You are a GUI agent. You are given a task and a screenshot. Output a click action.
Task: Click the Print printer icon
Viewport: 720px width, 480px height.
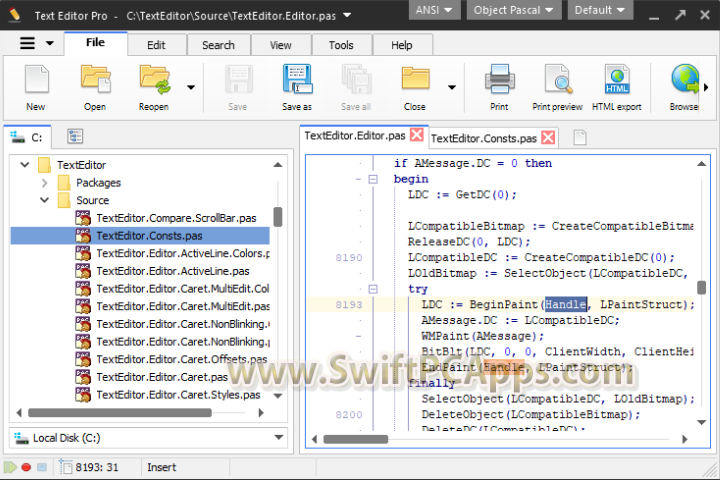tap(499, 79)
